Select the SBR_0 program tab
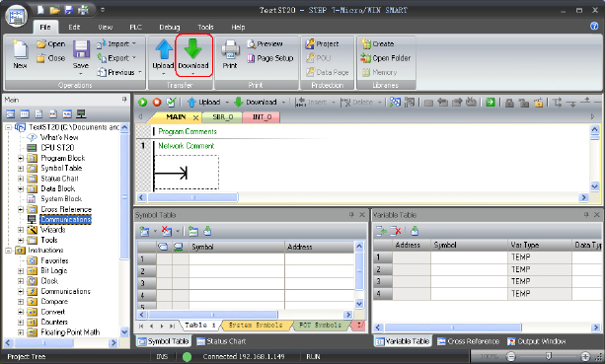Viewport: 605px width, 364px height. click(223, 116)
